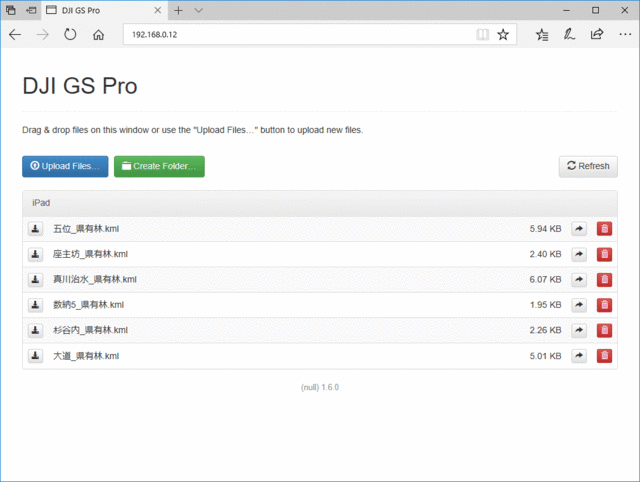Download 五位_県有林.kml using its download icon
This screenshot has width=640, height=482.
36,229
